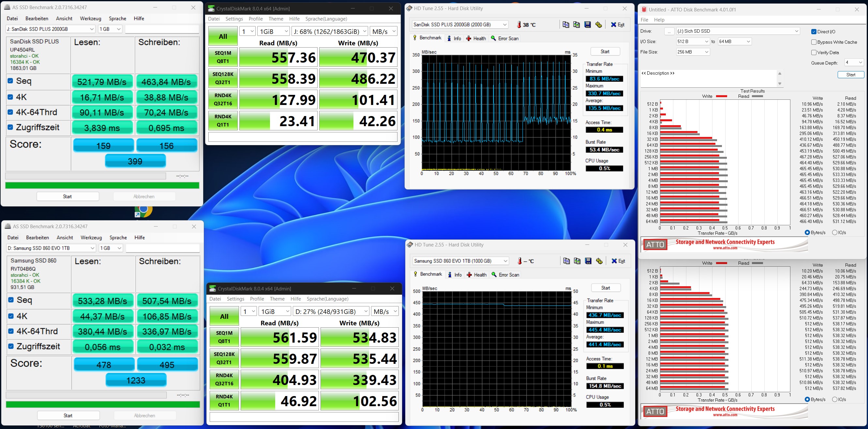Image resolution: width=868 pixels, height=429 pixels.
Task: Uncheck 4K-64Thrd test for SanDisk SSD
Action: pyautogui.click(x=10, y=112)
